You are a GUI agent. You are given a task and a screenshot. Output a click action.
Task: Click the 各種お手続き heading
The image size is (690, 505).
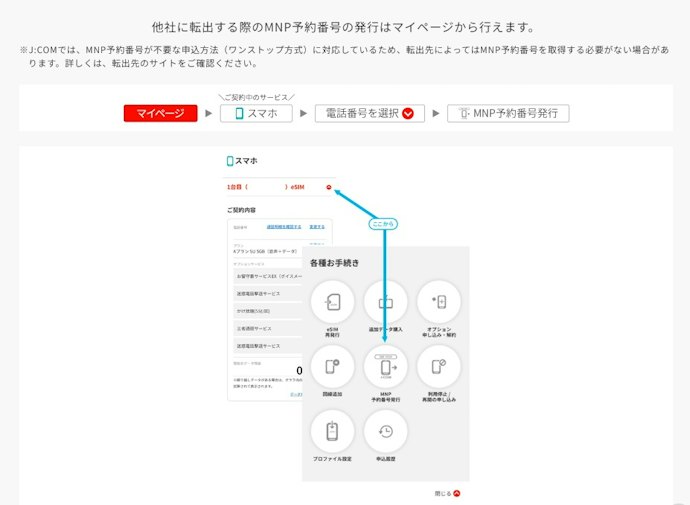334,263
